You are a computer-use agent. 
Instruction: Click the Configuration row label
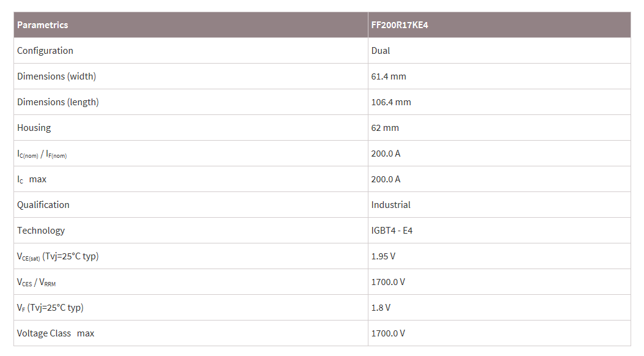pos(45,51)
